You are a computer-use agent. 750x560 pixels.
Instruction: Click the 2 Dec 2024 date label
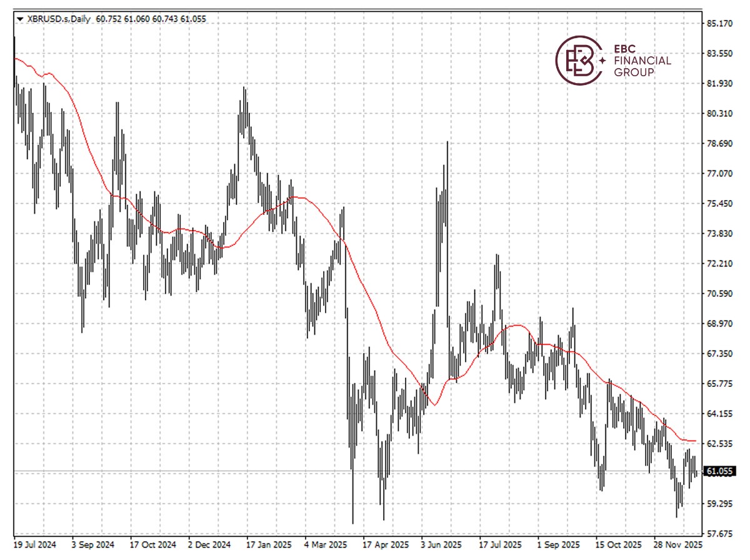[x=209, y=545]
